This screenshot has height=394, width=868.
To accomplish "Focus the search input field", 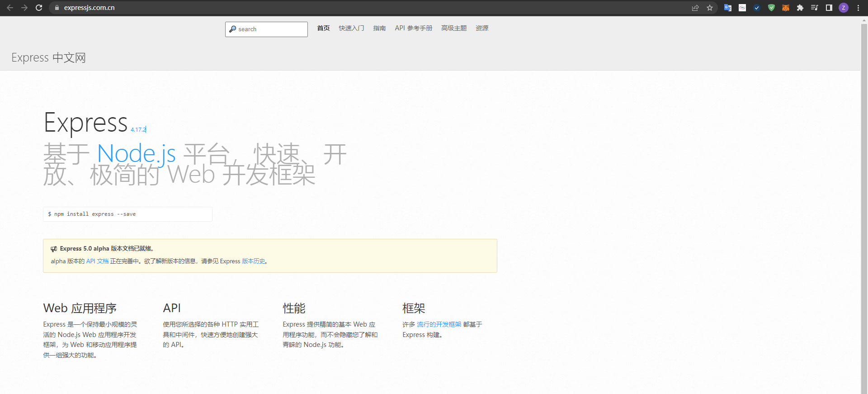I will point(266,29).
